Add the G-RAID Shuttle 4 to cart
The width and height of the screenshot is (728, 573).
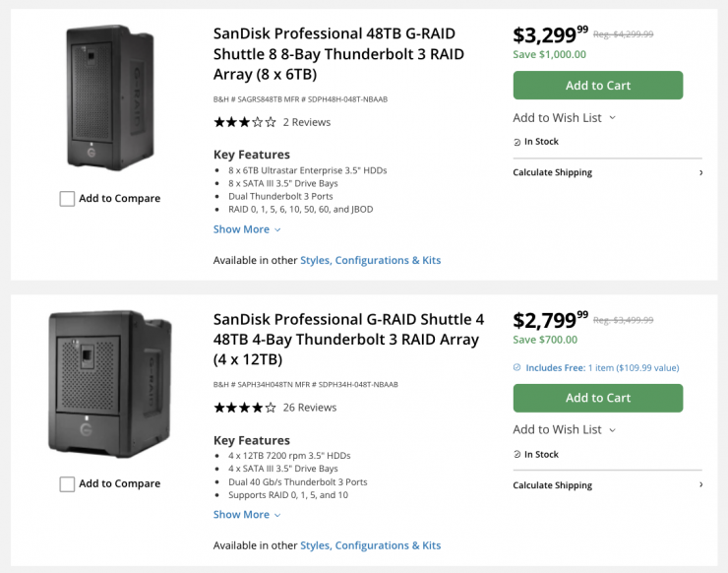pyautogui.click(x=597, y=398)
